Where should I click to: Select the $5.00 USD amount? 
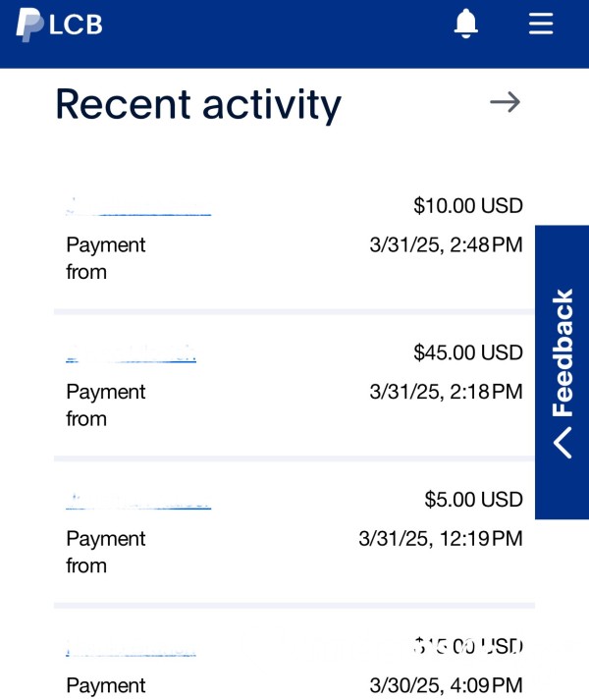pos(473,500)
